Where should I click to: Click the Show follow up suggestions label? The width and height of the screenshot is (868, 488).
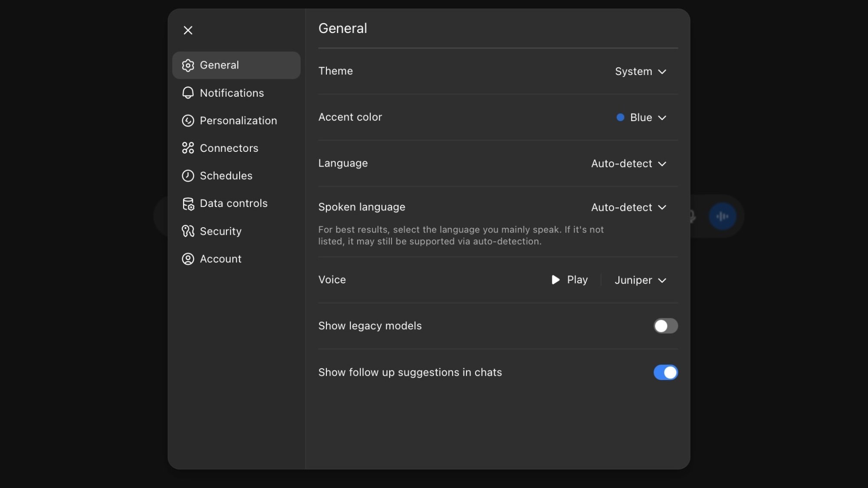point(410,372)
